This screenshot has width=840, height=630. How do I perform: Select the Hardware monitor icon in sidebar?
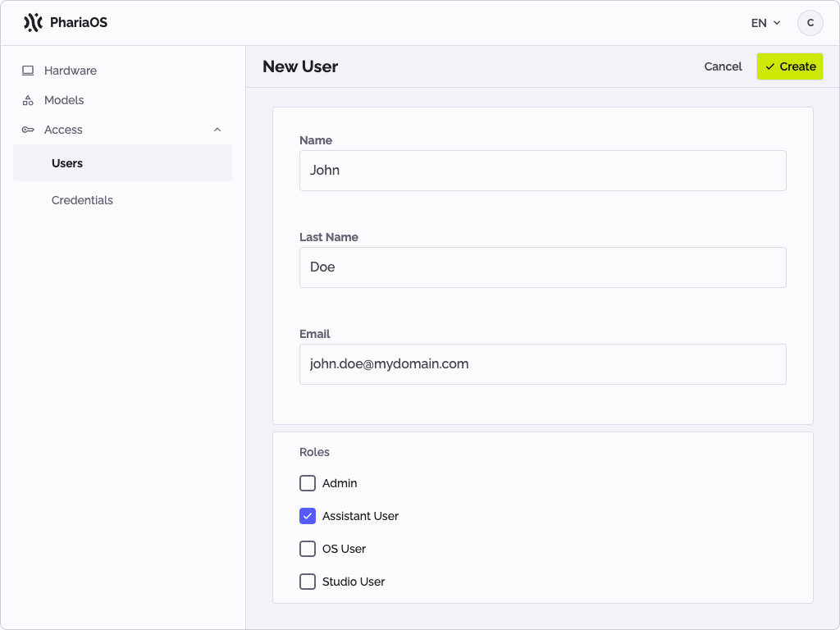coord(28,71)
